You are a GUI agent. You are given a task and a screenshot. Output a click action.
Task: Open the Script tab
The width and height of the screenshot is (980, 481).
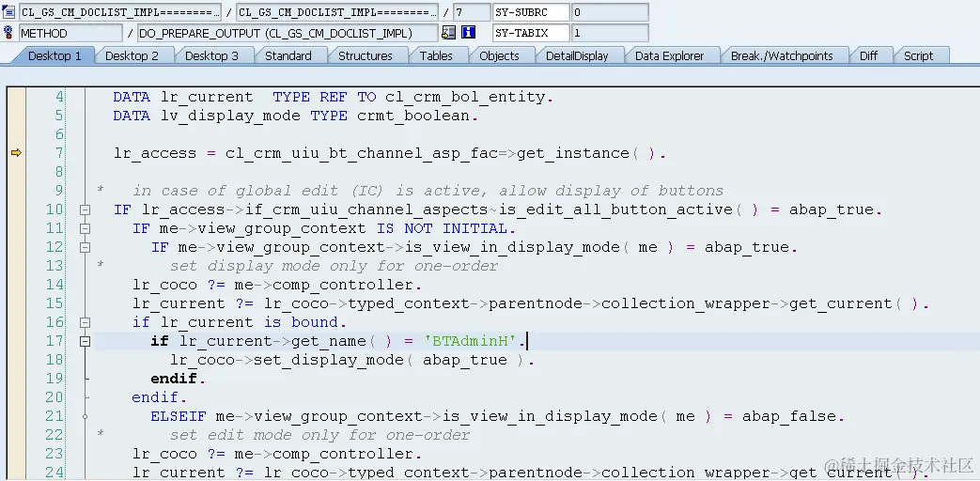point(918,56)
